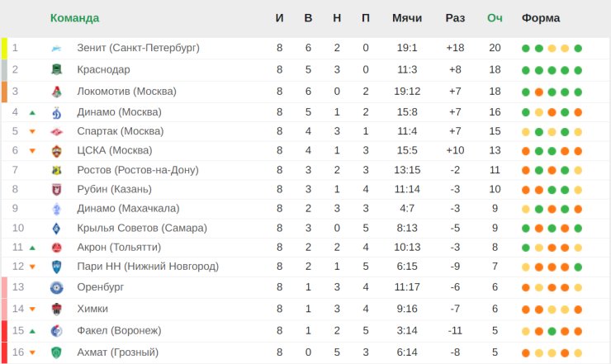Open Ростов (Ростов-на-Дону) team page
This screenshot has width=611, height=364.
click(x=138, y=170)
